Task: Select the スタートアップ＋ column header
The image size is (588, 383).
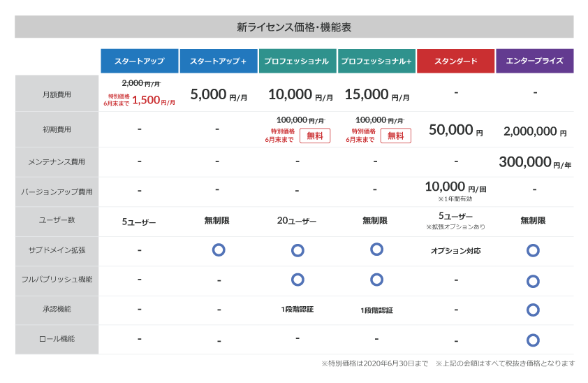Action: (218, 61)
